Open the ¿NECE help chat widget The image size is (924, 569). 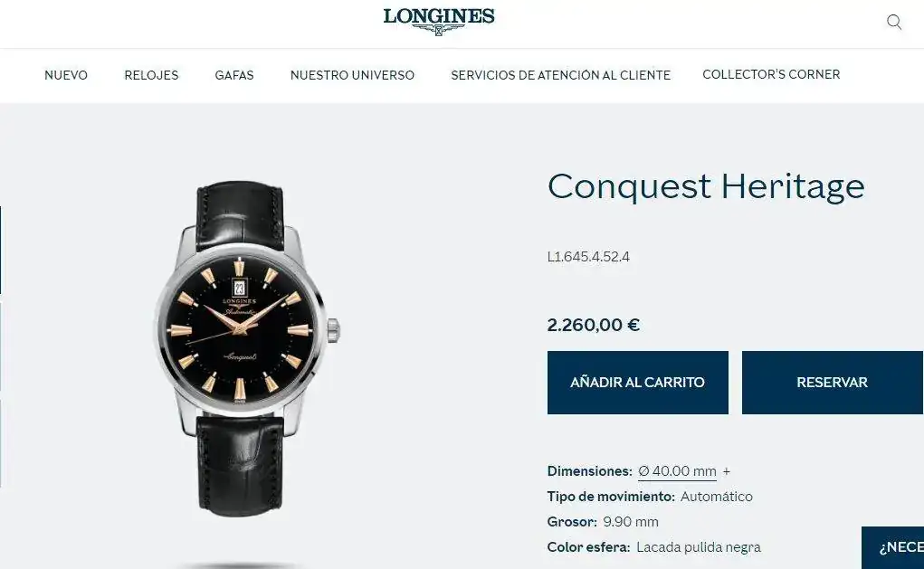(x=892, y=548)
